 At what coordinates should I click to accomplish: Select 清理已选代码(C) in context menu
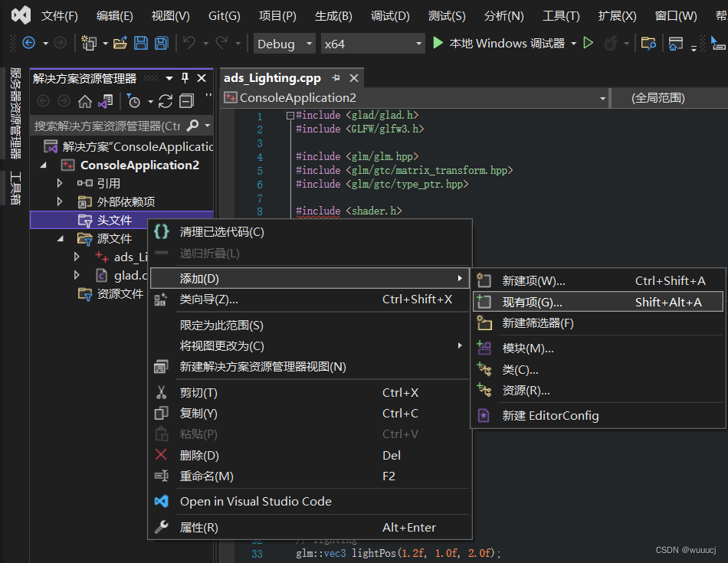(310, 231)
